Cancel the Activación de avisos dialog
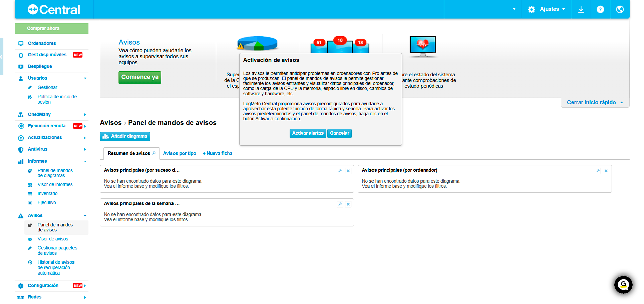Image resolution: width=644 pixels, height=304 pixels. 339,133
